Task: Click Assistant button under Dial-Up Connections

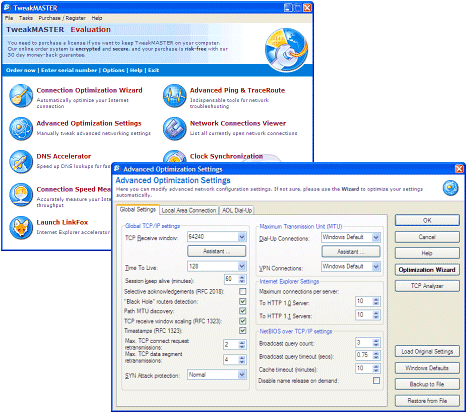Action: [351, 252]
